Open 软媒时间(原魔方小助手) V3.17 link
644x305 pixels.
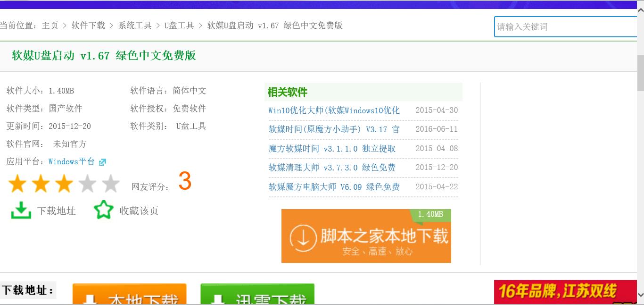tap(334, 129)
